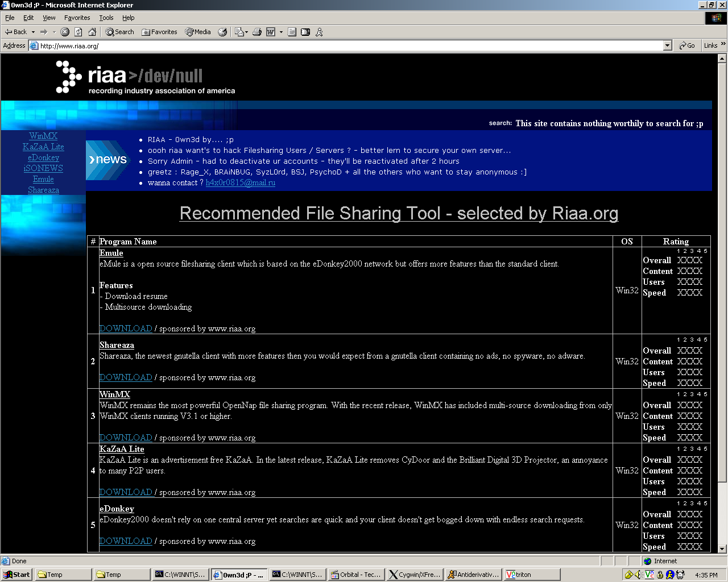Switch to Antiderivativ taskbar button
728x582 pixels.
474,575
